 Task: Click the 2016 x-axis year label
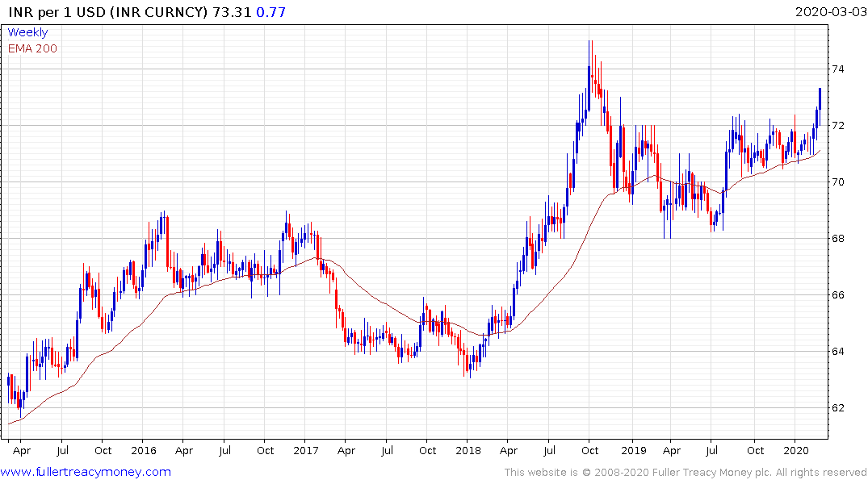[x=144, y=450]
